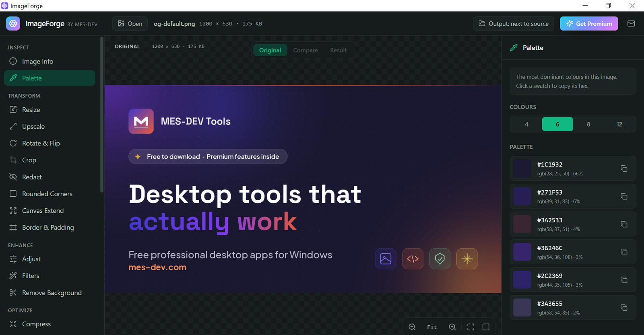644x335 pixels.
Task: Select the Palette sidebar item
Action: (50, 78)
